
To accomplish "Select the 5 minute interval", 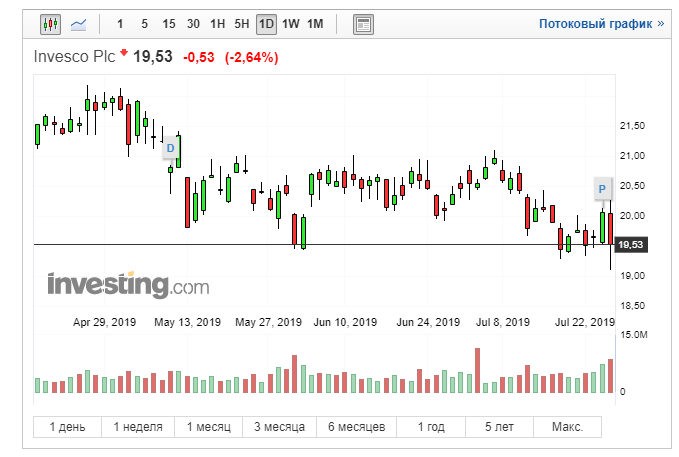I will (144, 24).
